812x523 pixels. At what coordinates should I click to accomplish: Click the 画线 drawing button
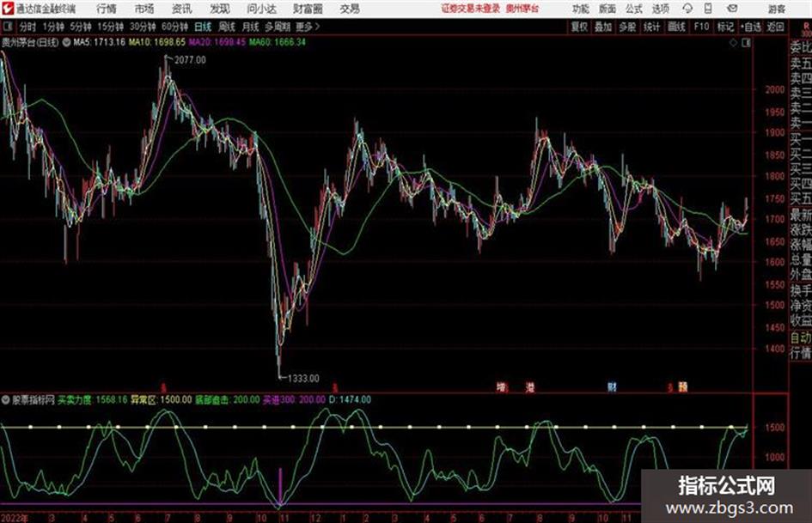click(676, 27)
